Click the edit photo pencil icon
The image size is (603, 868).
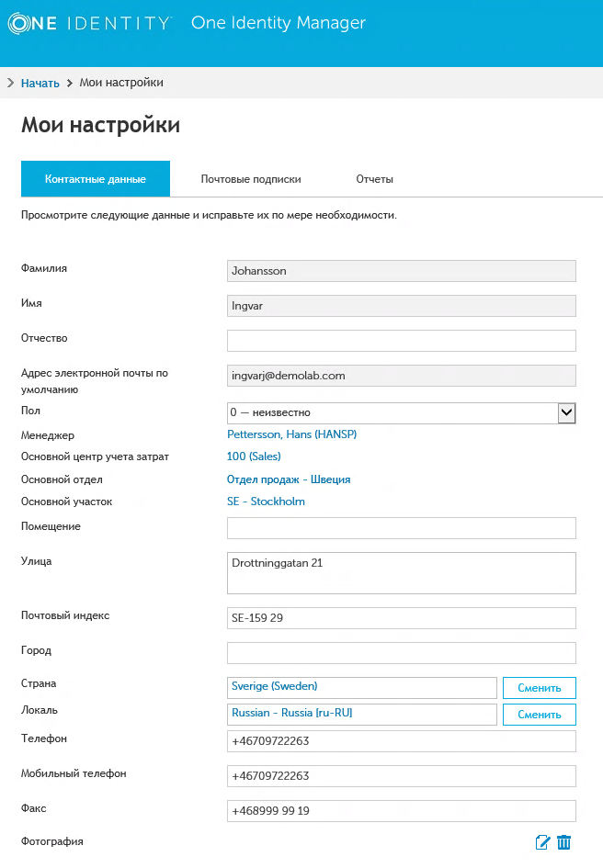click(x=542, y=842)
